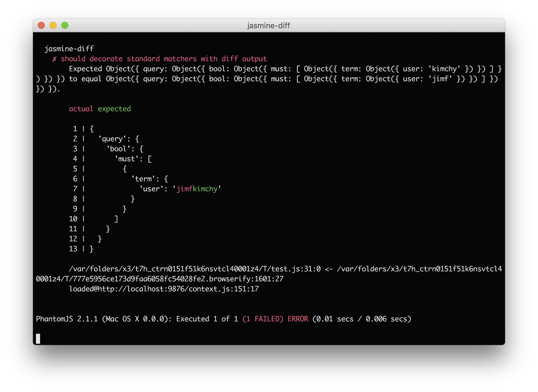Click the closing bracket on line 10

(116, 219)
